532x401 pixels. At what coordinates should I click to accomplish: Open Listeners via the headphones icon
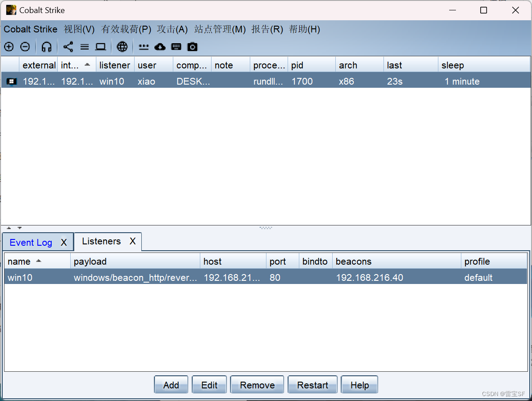[46, 47]
